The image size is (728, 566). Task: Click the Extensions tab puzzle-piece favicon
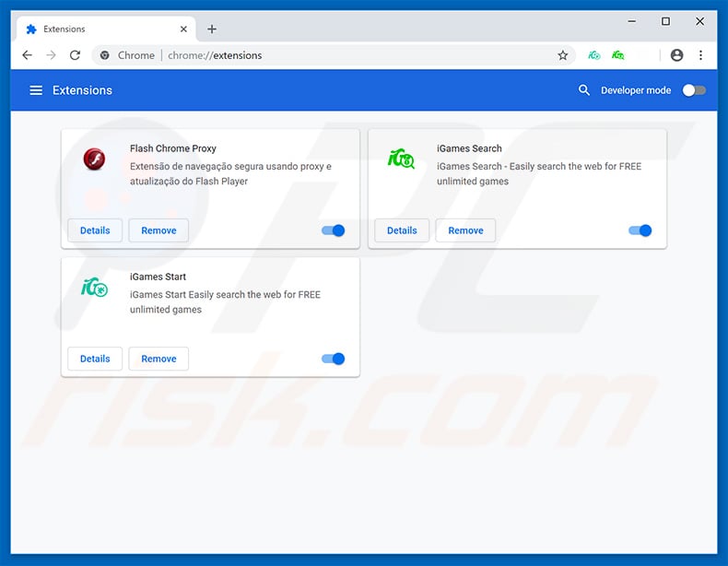click(31, 29)
